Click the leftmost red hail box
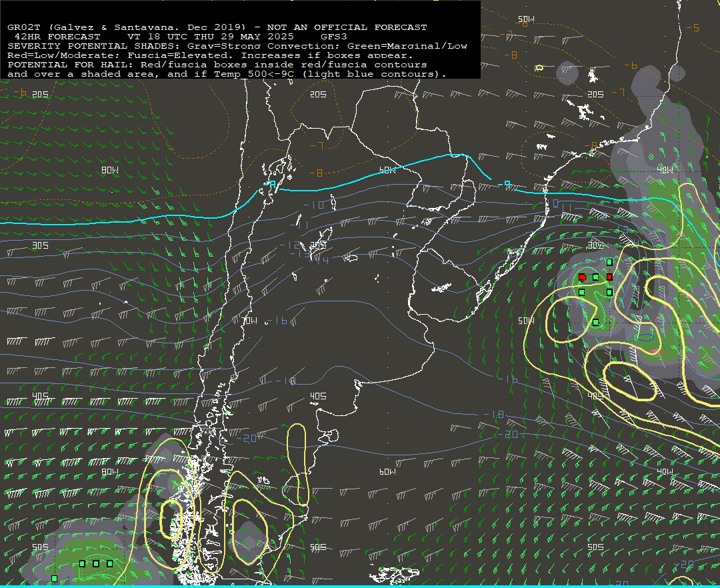This screenshot has height=588, width=720. (582, 277)
